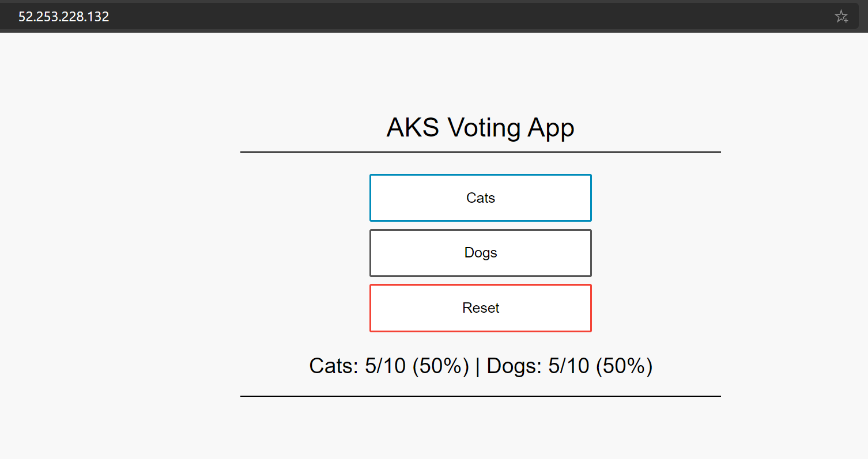Screen dimensions: 868x459
Task: Vote for Cats
Action: [x=481, y=198]
